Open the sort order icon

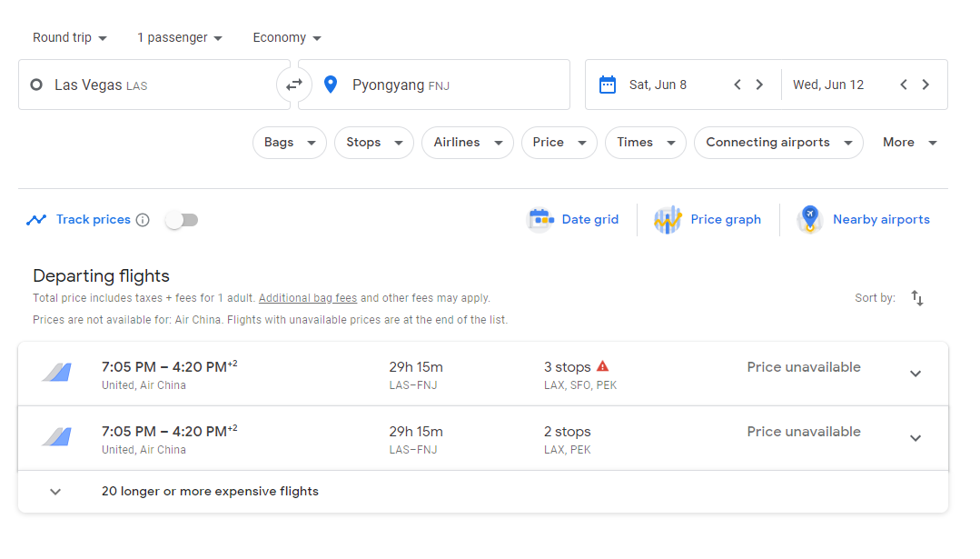(916, 298)
